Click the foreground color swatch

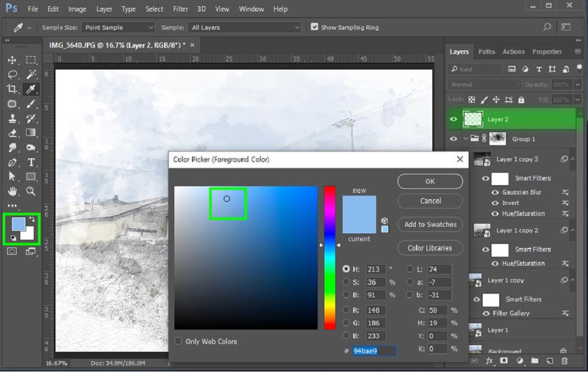(18, 225)
